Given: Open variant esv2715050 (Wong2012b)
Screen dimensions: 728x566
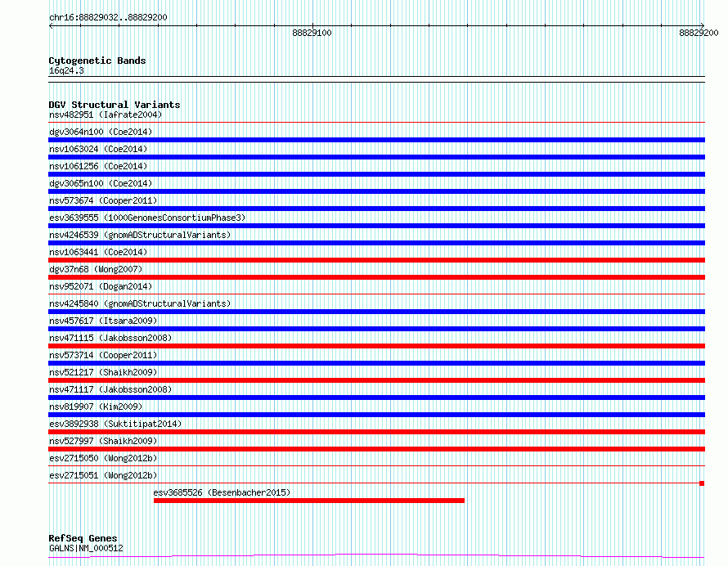Looking at the screenshot, I should (x=103, y=458).
